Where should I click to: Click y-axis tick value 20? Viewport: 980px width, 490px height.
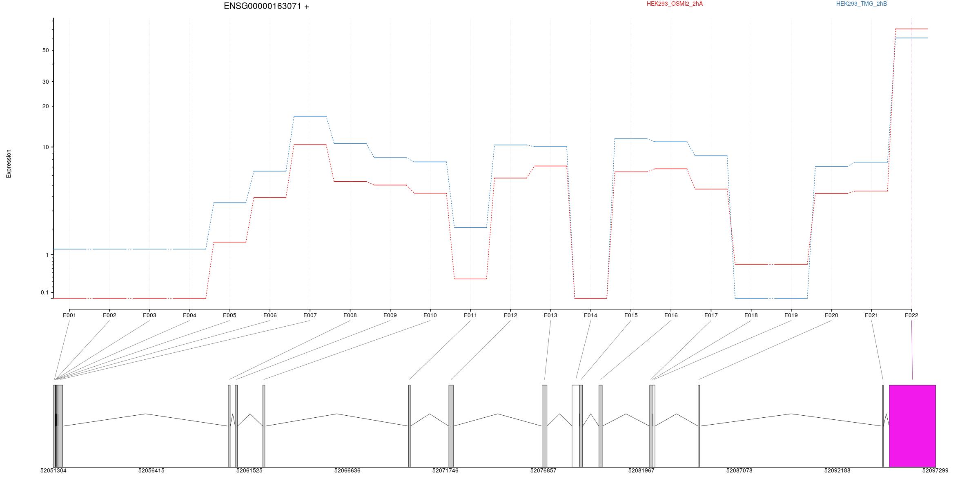click(x=45, y=106)
